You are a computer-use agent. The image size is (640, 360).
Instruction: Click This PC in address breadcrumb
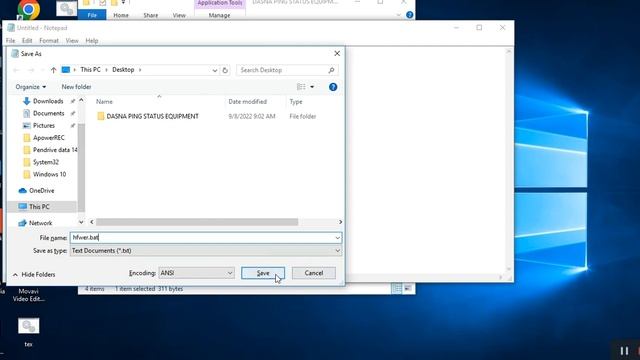[x=90, y=70]
